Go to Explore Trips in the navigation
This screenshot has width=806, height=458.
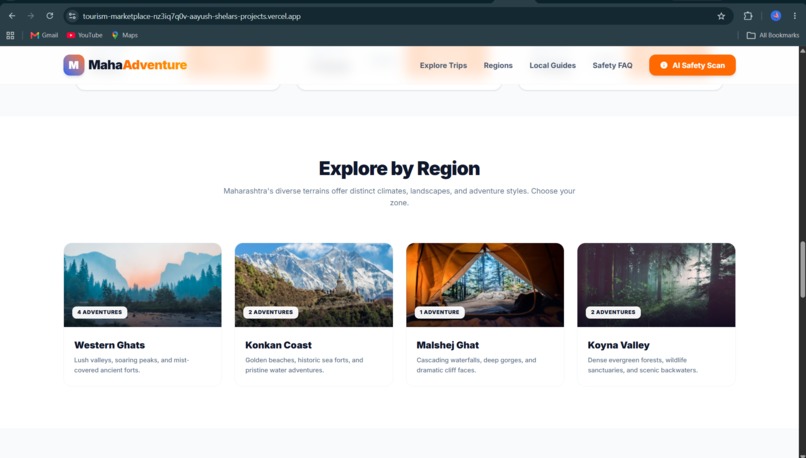click(443, 65)
